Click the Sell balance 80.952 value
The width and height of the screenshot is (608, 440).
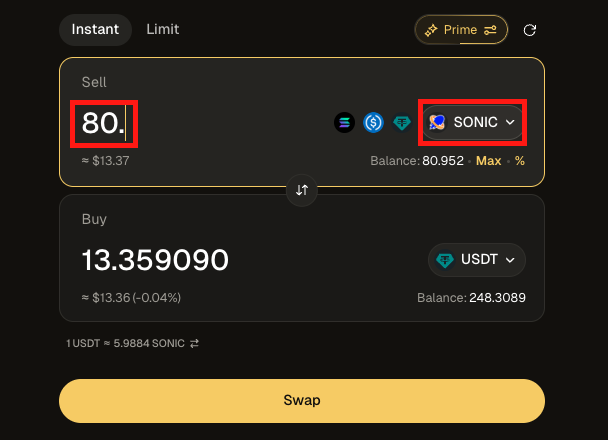[x=443, y=160]
